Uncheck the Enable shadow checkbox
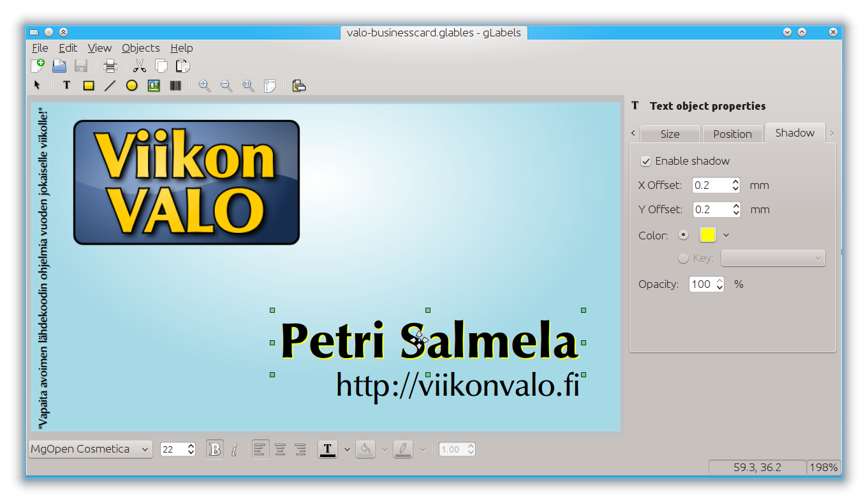Image resolution: width=868 pixels, height=503 pixels. (x=646, y=161)
